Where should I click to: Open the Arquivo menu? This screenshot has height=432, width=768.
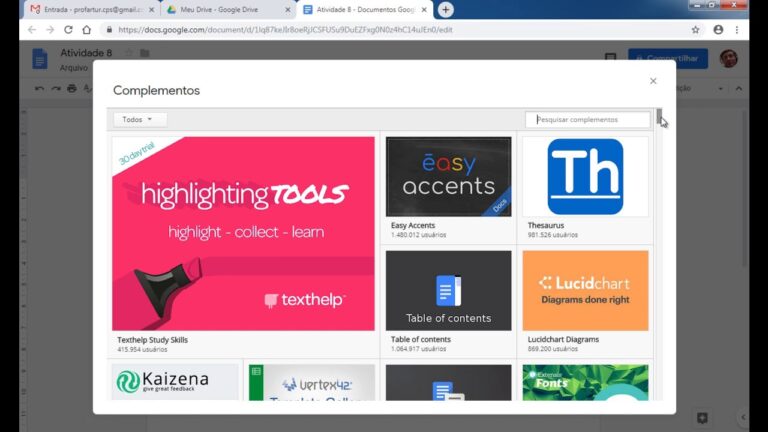click(x=74, y=68)
